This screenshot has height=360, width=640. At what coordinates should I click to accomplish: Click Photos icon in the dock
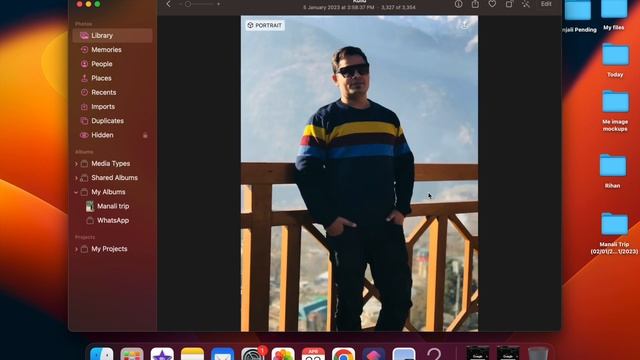283,354
